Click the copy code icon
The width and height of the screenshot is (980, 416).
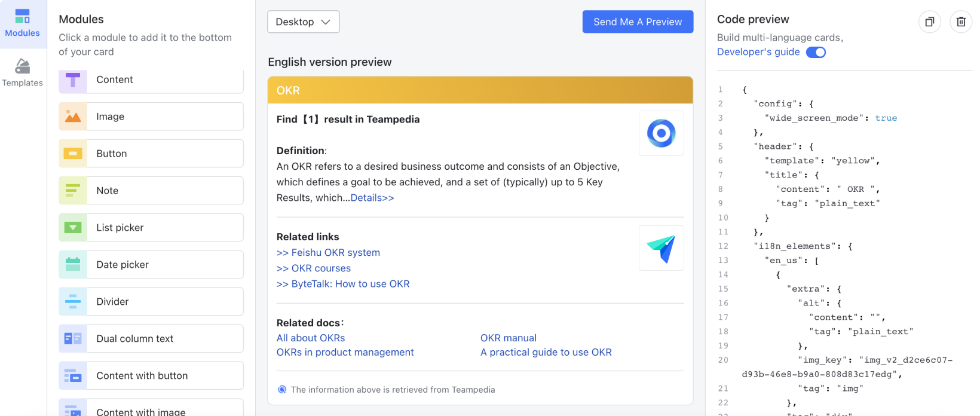[929, 22]
